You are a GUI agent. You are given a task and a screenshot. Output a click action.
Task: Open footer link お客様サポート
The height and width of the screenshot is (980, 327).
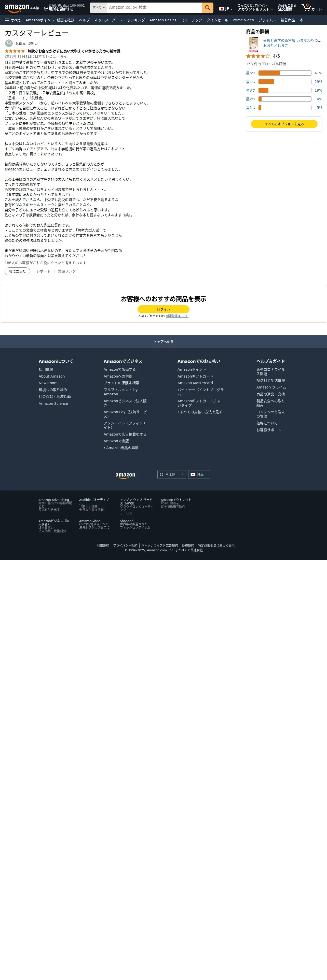click(269, 430)
